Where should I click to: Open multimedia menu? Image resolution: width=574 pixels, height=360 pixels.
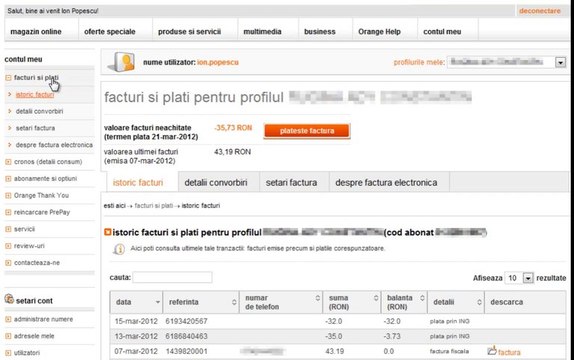[x=262, y=32]
